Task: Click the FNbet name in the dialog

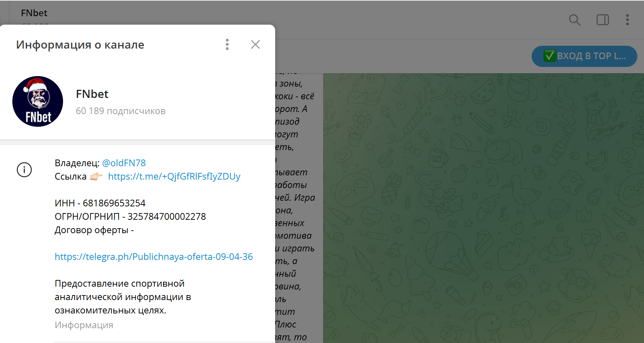Action: point(92,94)
